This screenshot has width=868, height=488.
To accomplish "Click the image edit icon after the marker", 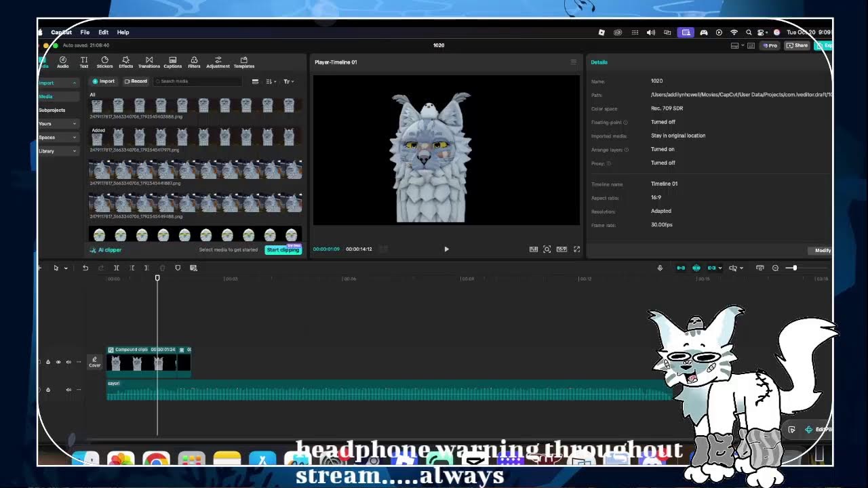I will [193, 268].
